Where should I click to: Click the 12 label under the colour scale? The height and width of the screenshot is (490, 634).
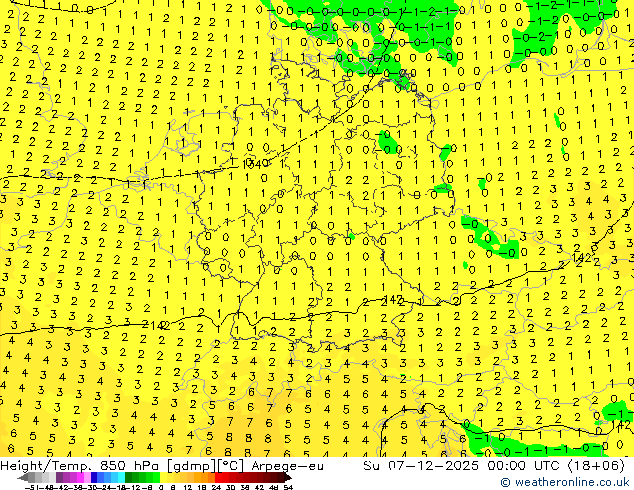(x=187, y=487)
